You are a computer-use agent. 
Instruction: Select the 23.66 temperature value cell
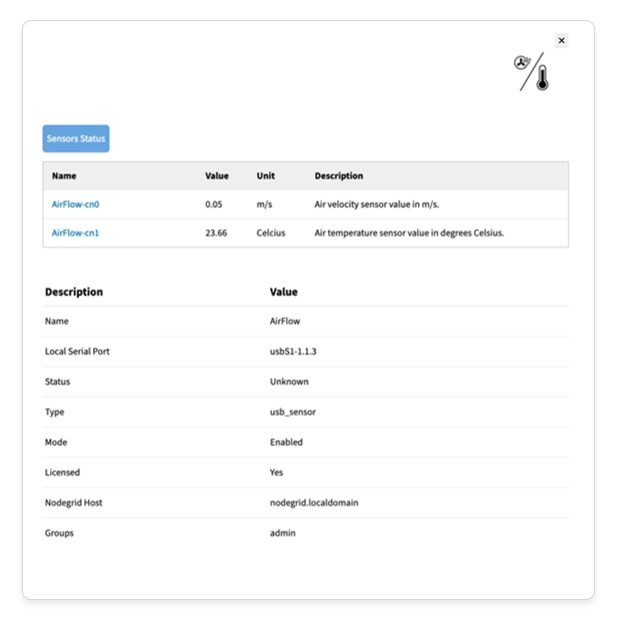coord(217,233)
